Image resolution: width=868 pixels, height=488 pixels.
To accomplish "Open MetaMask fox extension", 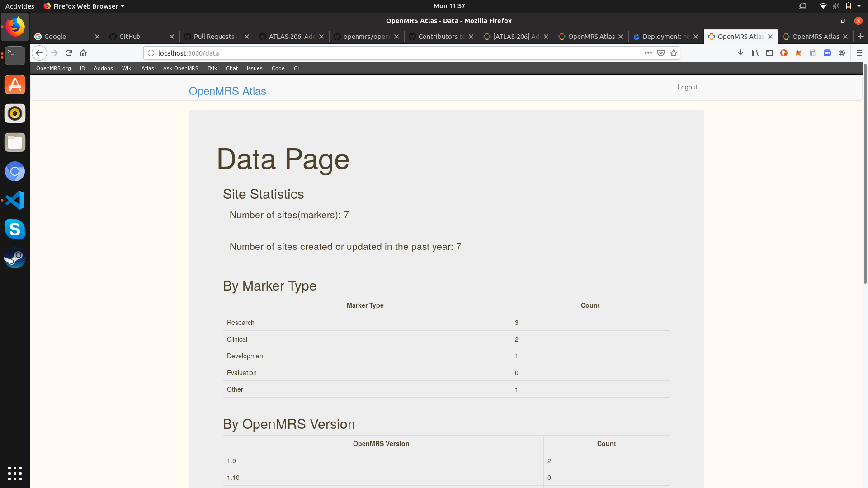I will [798, 53].
